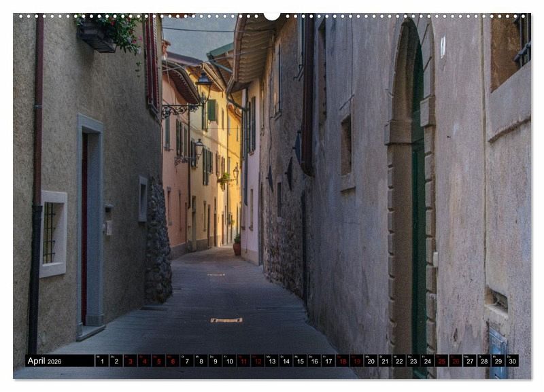Screen dimensions: 544x392
Task: Choose day 10 in the date row
Action: click(229, 361)
